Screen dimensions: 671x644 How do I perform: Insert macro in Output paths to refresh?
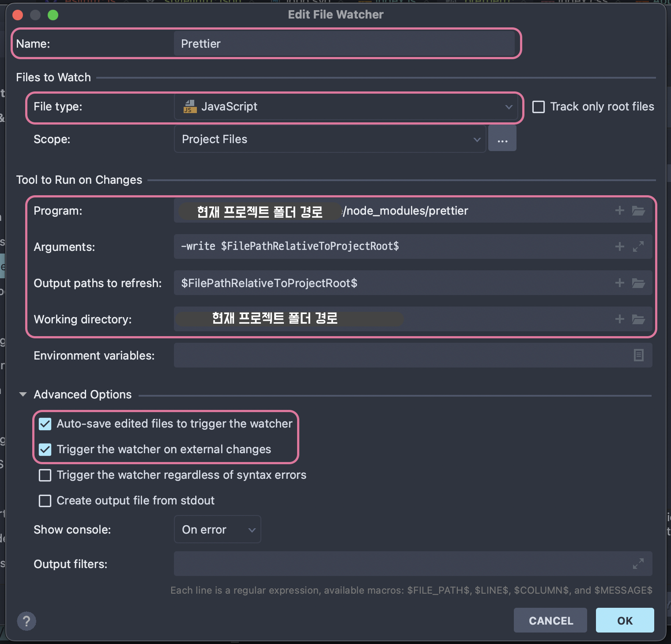click(619, 283)
